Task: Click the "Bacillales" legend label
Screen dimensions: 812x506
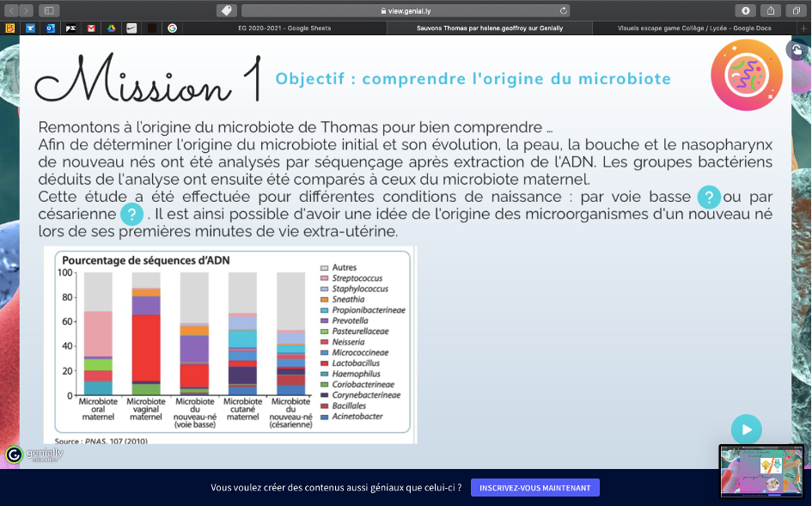Action: pos(349,406)
